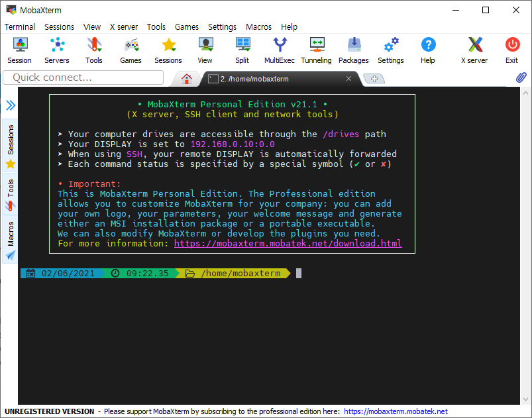Screen dimensions: 532x418
Task: Minimize the MobaXterm window
Action: pos(456,10)
